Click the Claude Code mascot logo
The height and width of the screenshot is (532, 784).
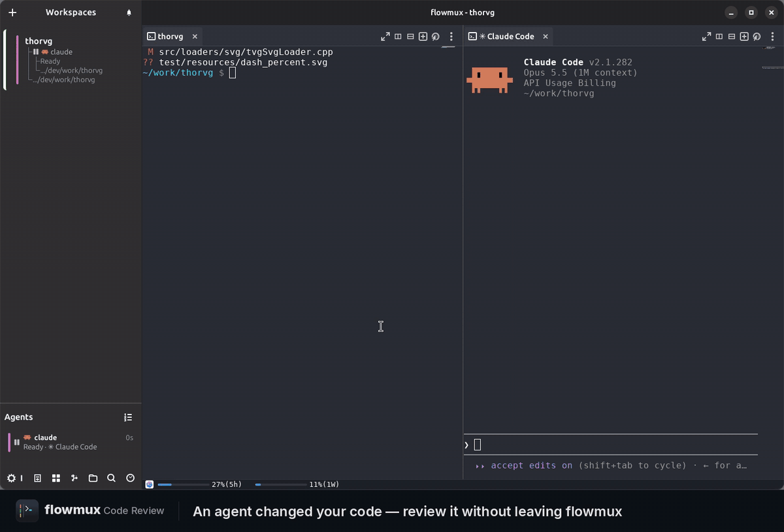click(489, 80)
